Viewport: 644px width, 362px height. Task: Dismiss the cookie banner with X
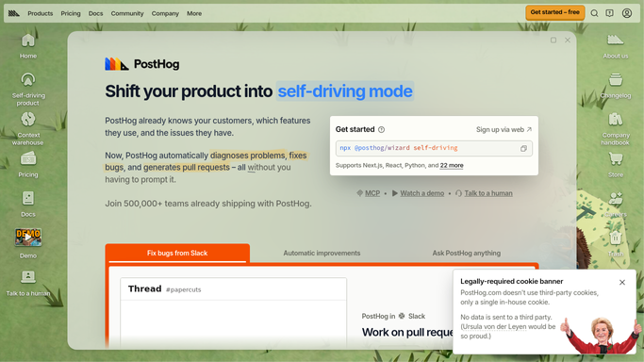[622, 283]
